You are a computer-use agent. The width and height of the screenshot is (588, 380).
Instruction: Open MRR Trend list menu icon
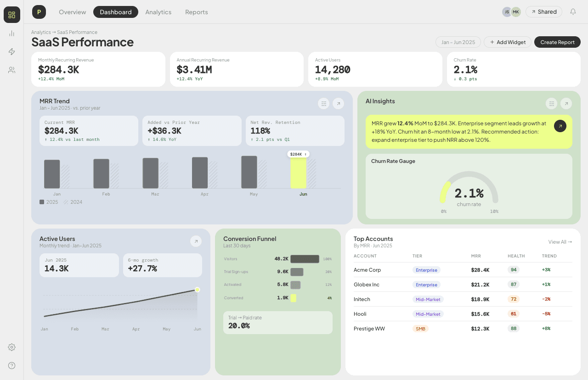tap(324, 104)
